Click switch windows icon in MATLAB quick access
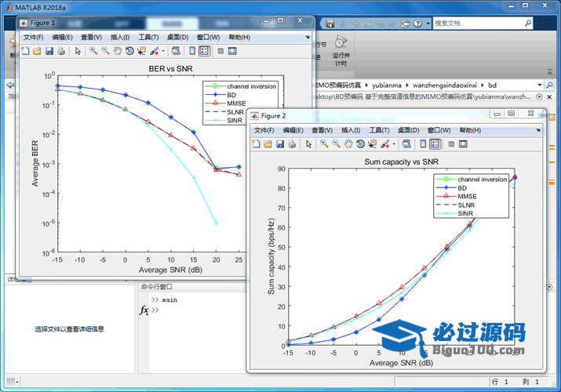561x392 pixels. click(x=405, y=24)
